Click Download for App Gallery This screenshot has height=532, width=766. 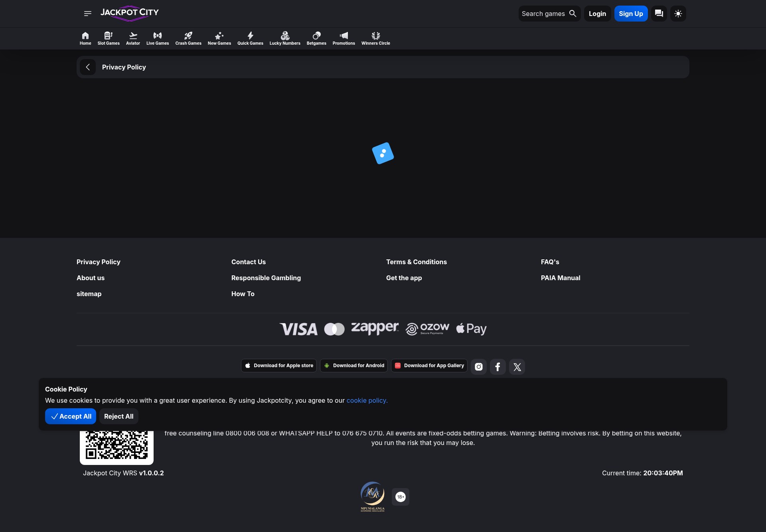coord(429,366)
